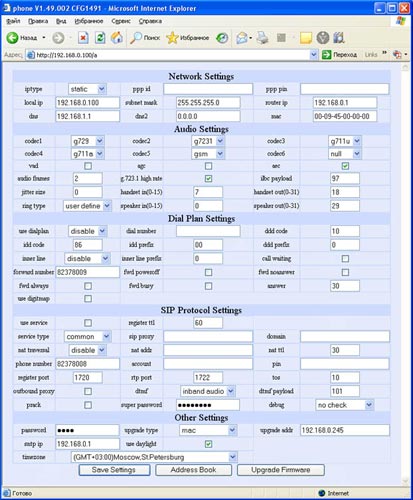Open the timezone Moscow dropdown

[x=154, y=457]
